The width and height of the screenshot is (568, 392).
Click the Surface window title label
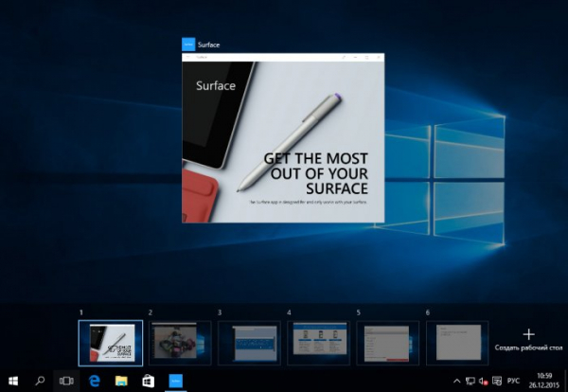[208, 45]
